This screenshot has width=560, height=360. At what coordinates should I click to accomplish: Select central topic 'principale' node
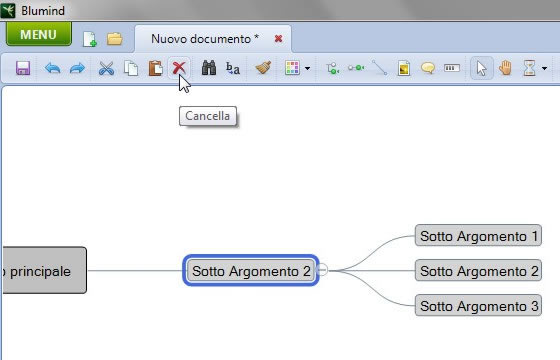(45, 270)
